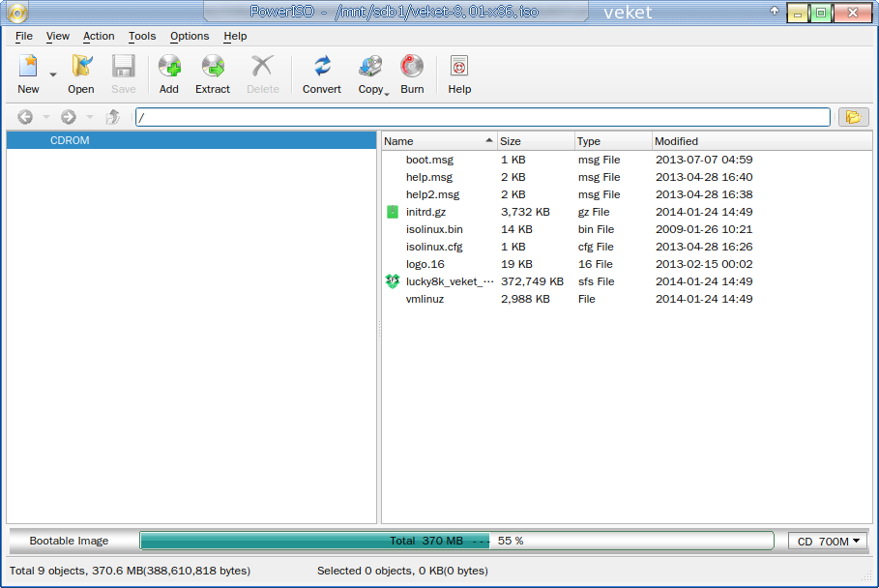Screen dimensions: 879x588
Task: Select the logo.16 file
Action: (425, 264)
